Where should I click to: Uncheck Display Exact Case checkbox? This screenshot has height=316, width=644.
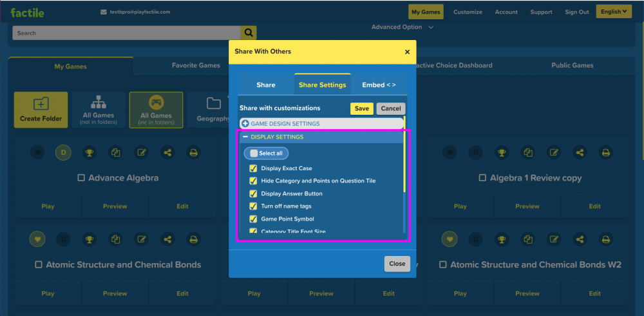pyautogui.click(x=253, y=168)
